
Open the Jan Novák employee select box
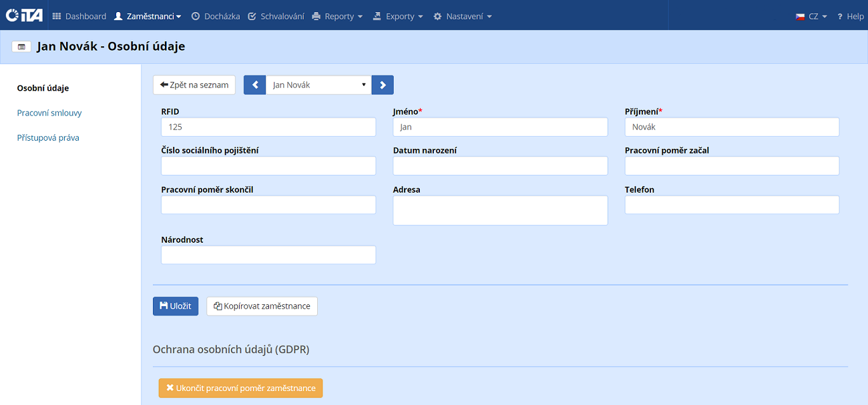pyautogui.click(x=318, y=85)
